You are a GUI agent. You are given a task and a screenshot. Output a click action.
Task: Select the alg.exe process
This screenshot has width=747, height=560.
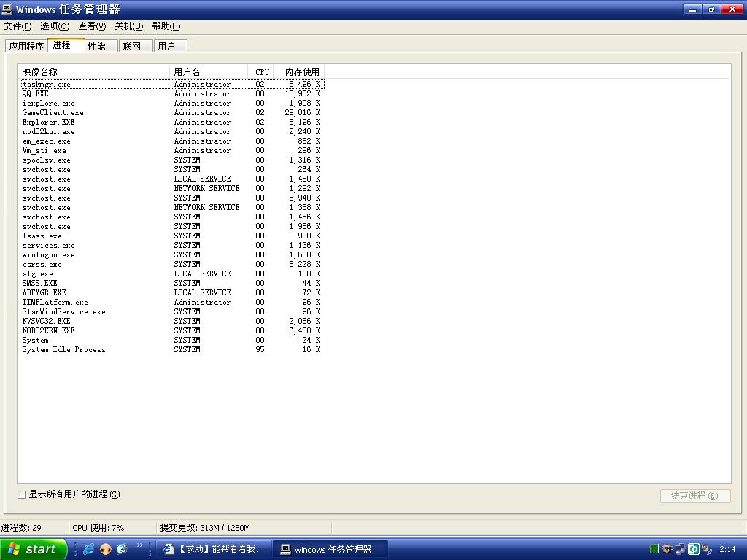click(x=172, y=274)
